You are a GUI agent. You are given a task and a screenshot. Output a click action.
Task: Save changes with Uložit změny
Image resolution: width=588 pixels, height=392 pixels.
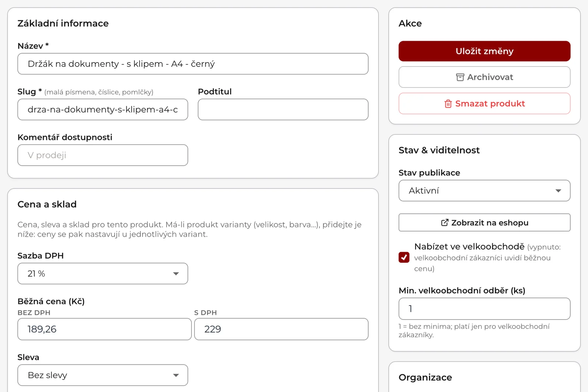tap(484, 51)
